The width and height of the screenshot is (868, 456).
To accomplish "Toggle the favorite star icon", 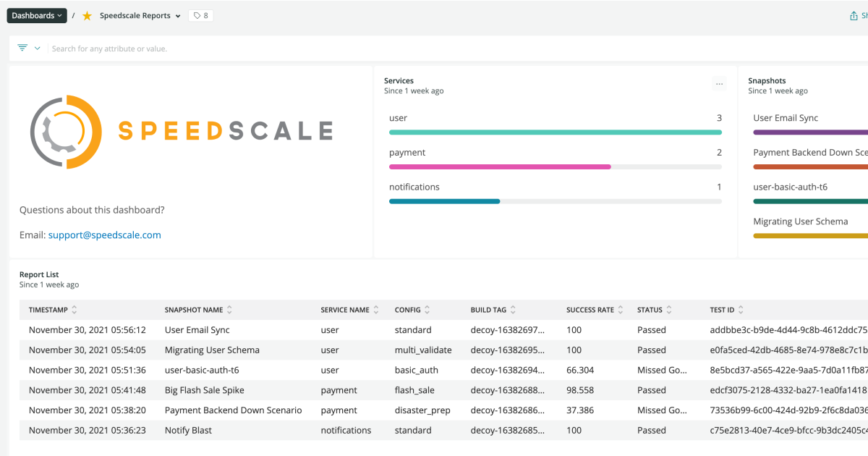I will pos(87,16).
